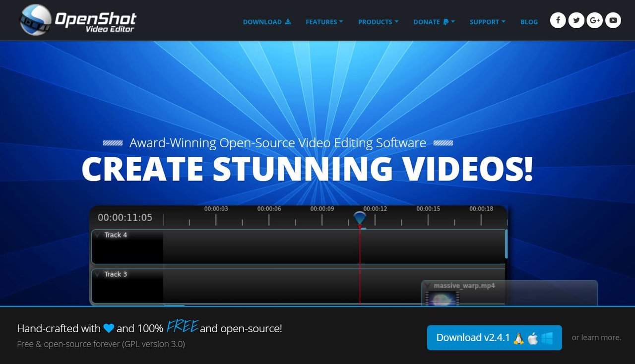Click the 00:00:11:05 timecode display
Screen dimensions: 635x364
(125, 218)
